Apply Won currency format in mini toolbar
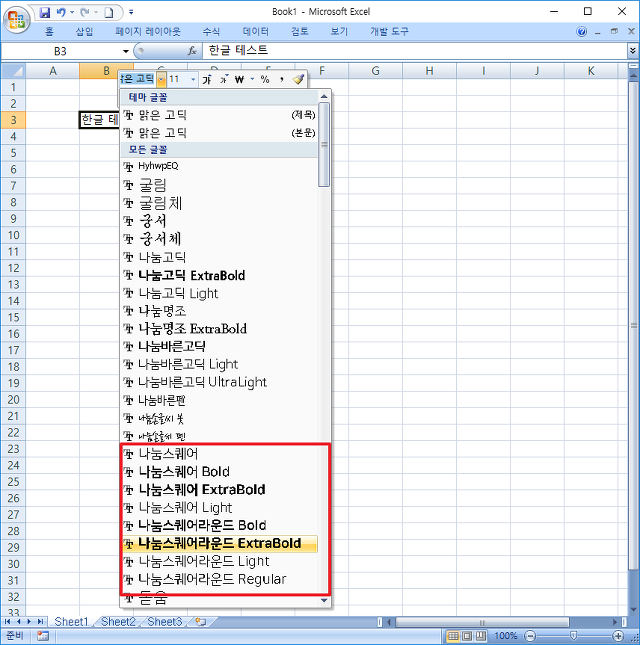Screen dimensions: 640x645 [239, 79]
